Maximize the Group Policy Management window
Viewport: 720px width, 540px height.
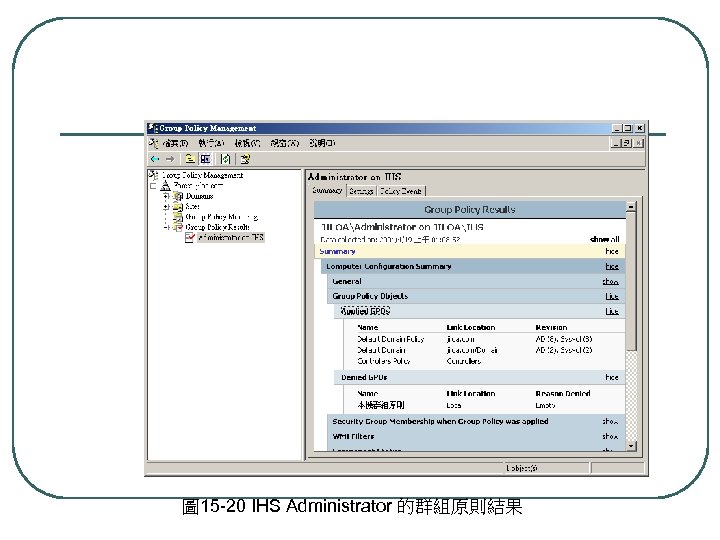628,128
